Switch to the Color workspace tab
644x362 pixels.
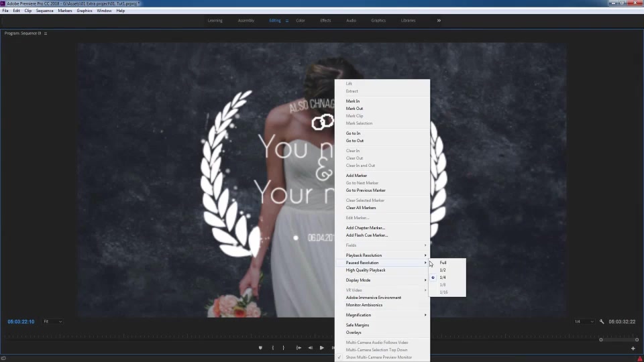point(301,21)
